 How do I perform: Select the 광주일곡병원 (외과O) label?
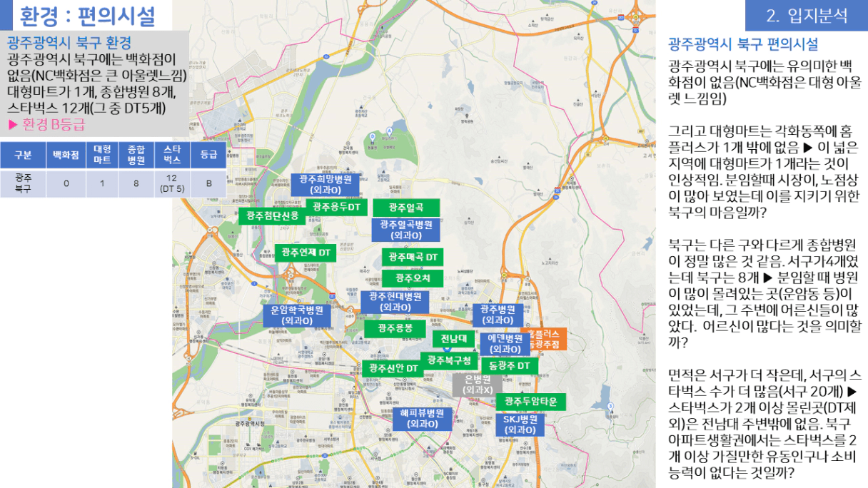[405, 230]
